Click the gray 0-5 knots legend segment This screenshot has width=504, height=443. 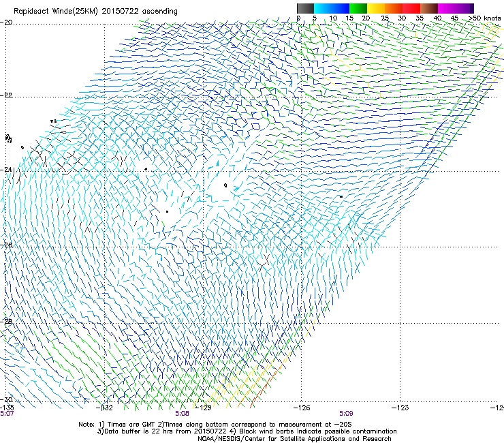click(305, 8)
